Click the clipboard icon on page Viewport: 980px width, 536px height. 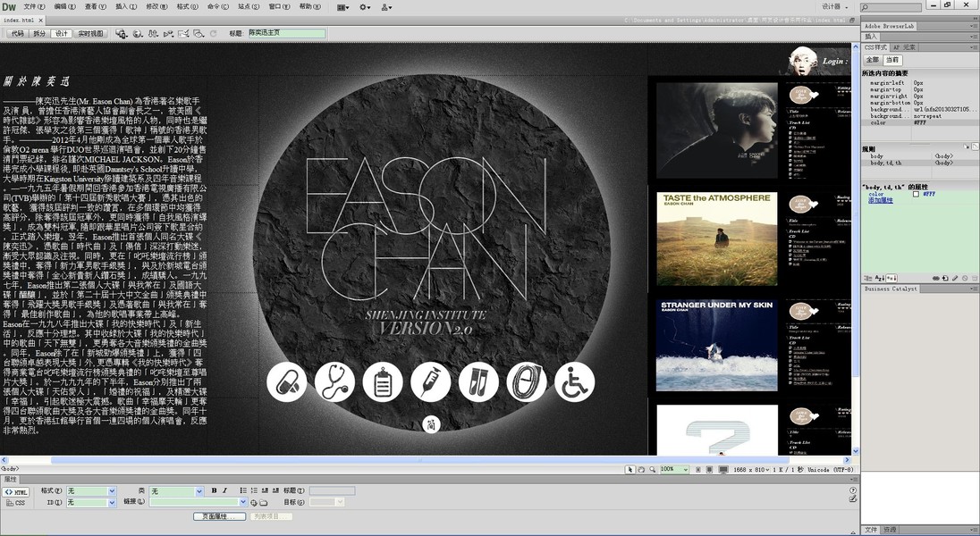click(x=383, y=382)
